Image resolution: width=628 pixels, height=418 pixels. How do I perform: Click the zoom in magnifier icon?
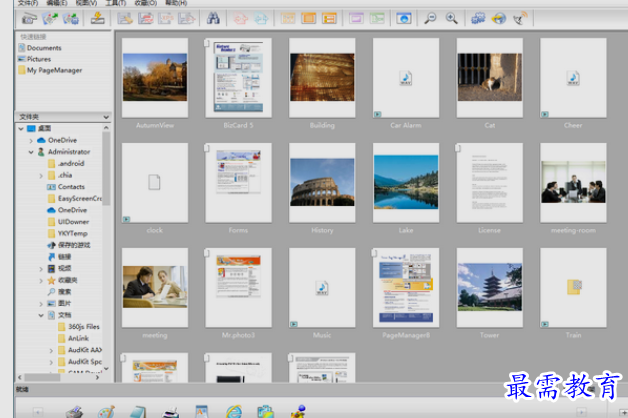(452, 18)
